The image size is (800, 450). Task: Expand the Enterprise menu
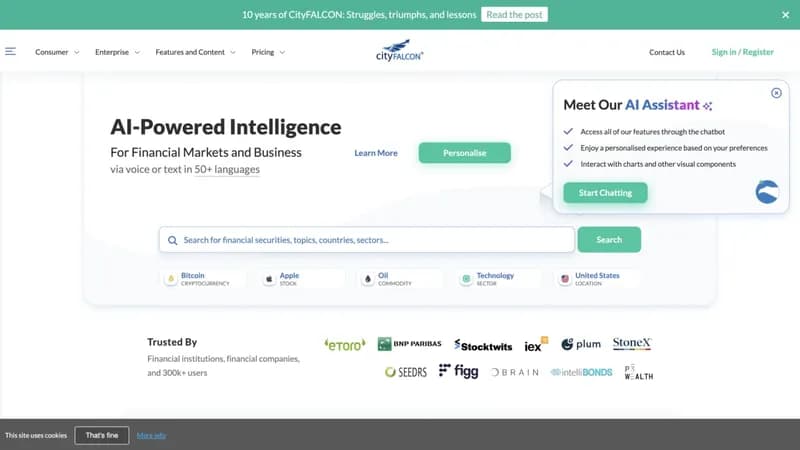(117, 52)
